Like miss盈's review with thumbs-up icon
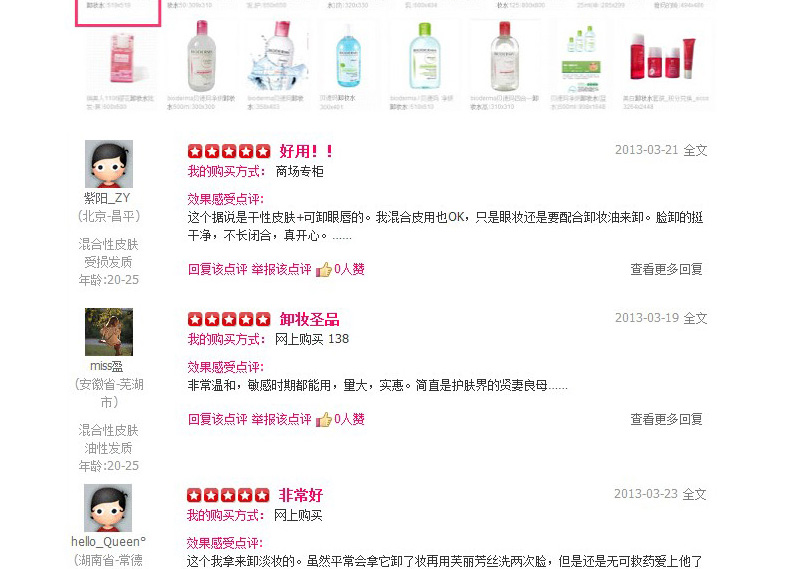Viewport: 790px width, 569px height. point(324,419)
